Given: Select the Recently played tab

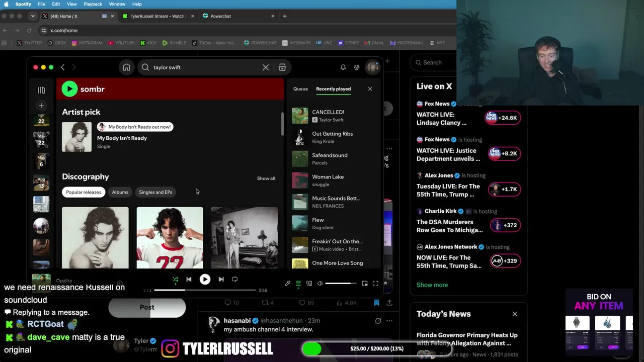Looking at the screenshot, I should tap(333, 89).
